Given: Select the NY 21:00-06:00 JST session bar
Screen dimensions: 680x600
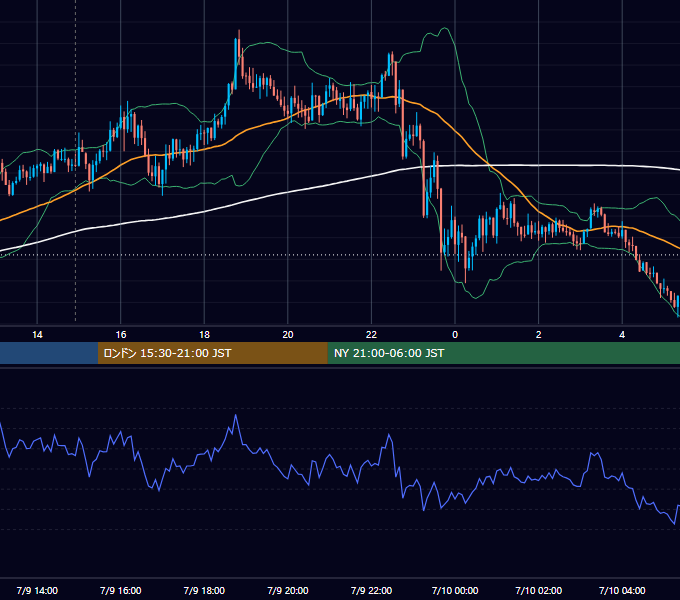Looking at the screenshot, I should click(x=503, y=353).
